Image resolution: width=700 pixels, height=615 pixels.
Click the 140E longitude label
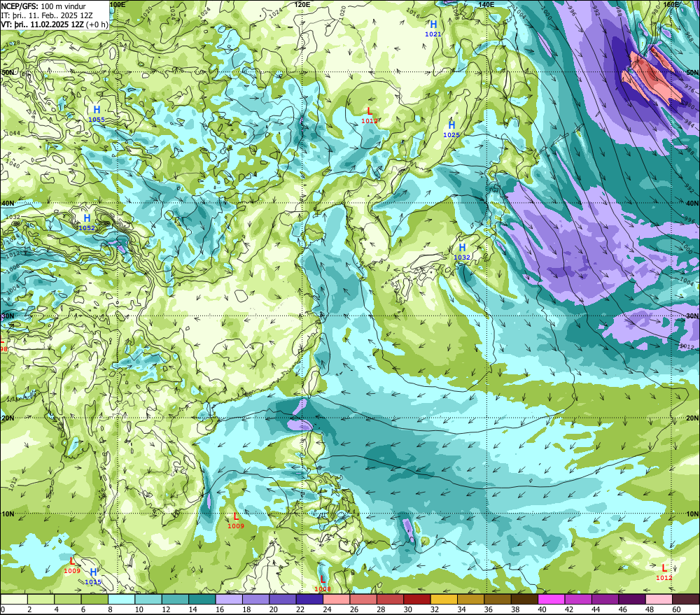(x=486, y=4)
